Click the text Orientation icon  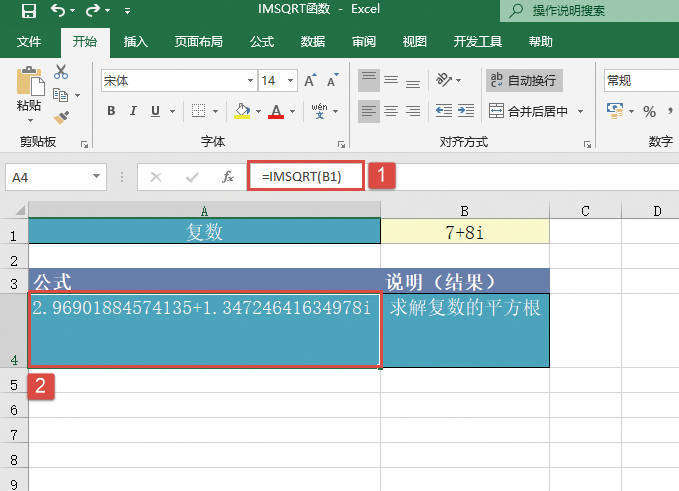coord(445,80)
